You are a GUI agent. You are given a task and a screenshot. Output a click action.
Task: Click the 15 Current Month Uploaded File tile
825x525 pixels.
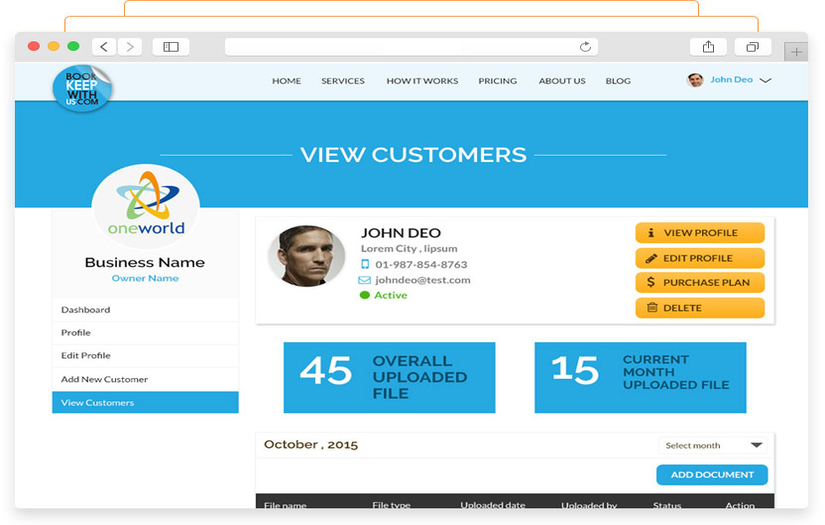640,377
